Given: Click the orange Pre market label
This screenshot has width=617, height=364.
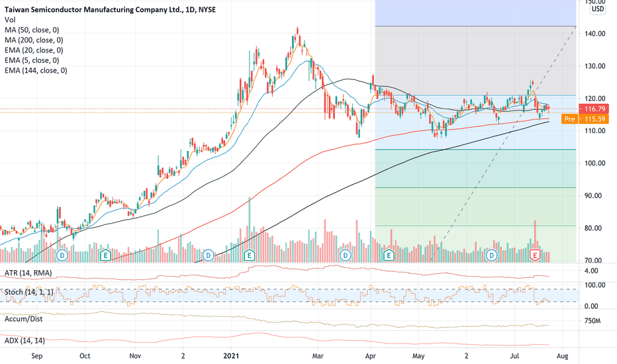Looking at the screenshot, I should (569, 119).
